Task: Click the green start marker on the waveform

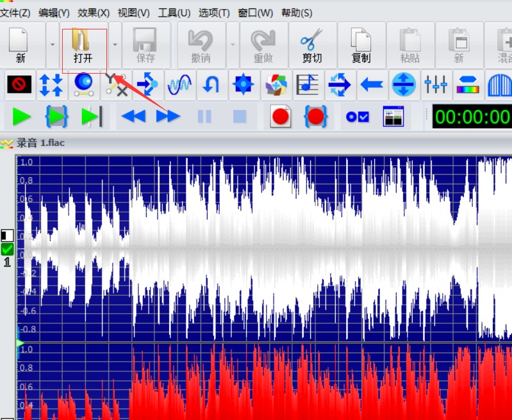Action: pos(19,344)
